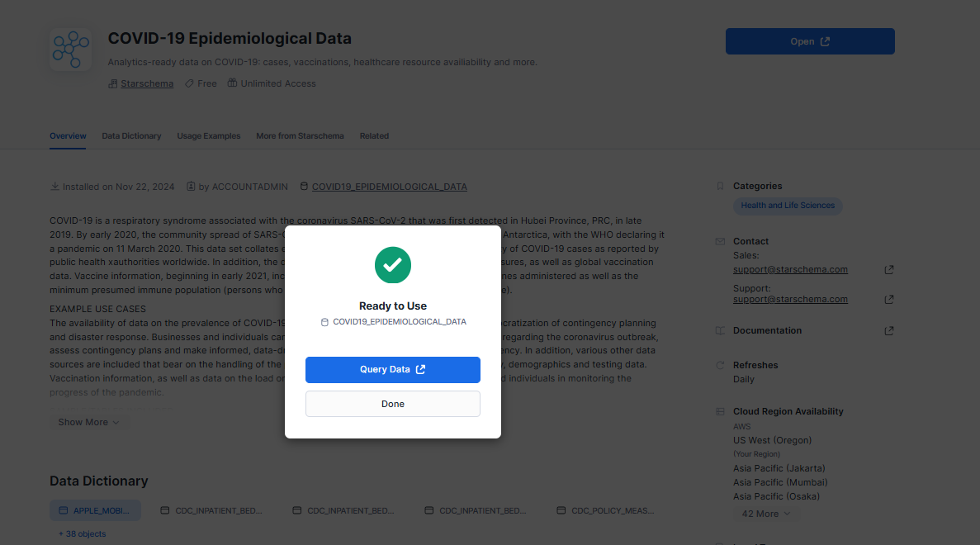The height and width of the screenshot is (545, 980).
Task: Expand description with Show More
Action: 88,422
